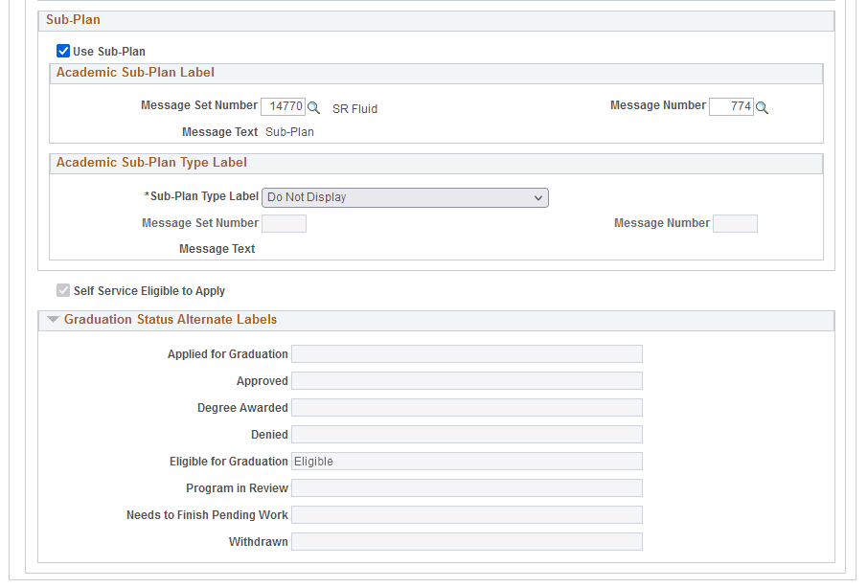The height and width of the screenshot is (588, 868).
Task: Click the Sub-Plan Type Message Set Number field
Action: click(284, 223)
